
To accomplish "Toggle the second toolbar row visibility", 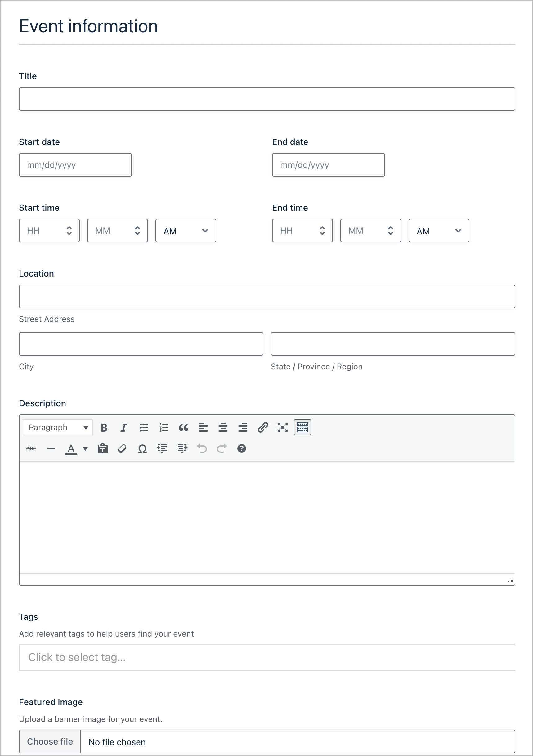I will tap(302, 427).
